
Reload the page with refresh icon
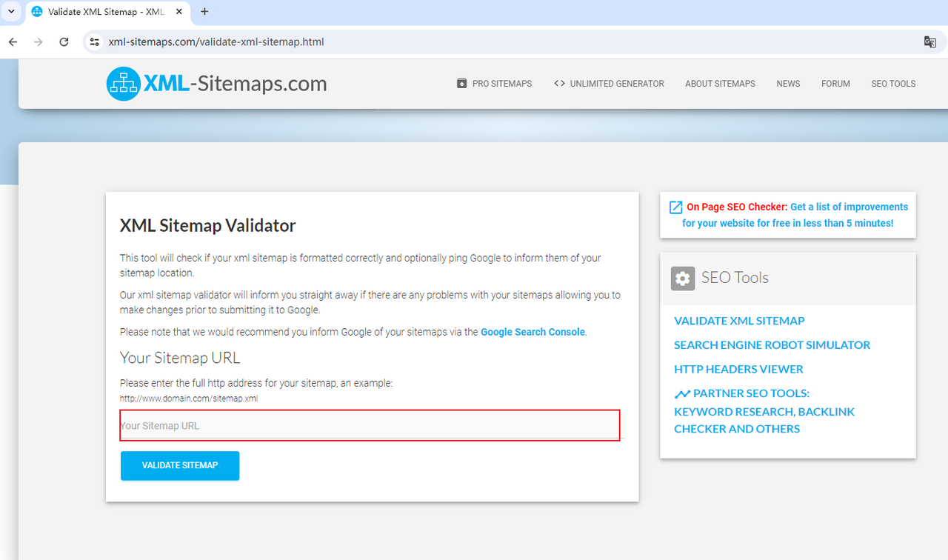[64, 42]
